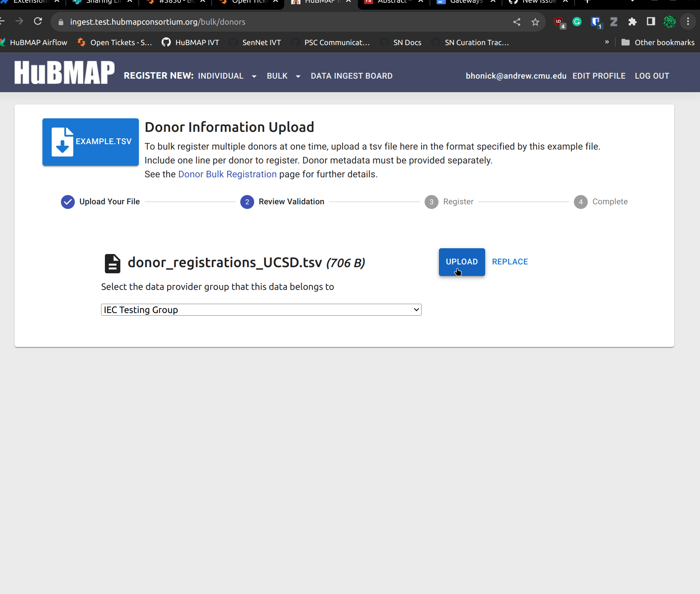Image resolution: width=700 pixels, height=594 pixels.
Task: Open the uBlock Origin extension icon
Action: click(x=559, y=22)
